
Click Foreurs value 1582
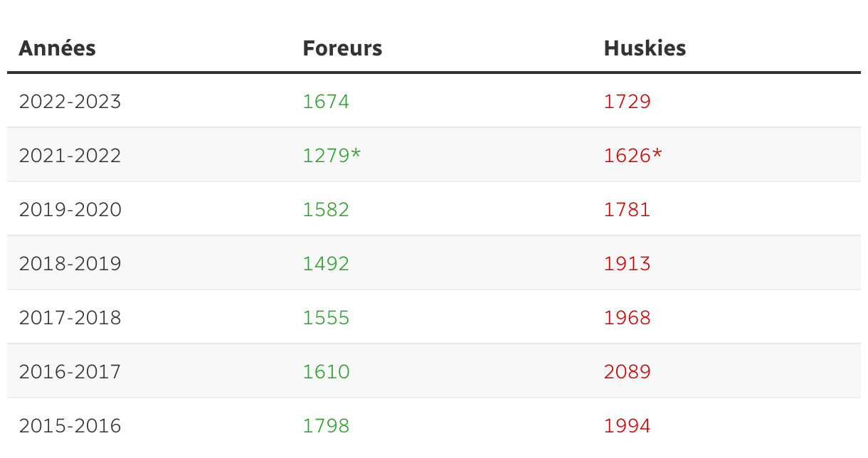[326, 210]
